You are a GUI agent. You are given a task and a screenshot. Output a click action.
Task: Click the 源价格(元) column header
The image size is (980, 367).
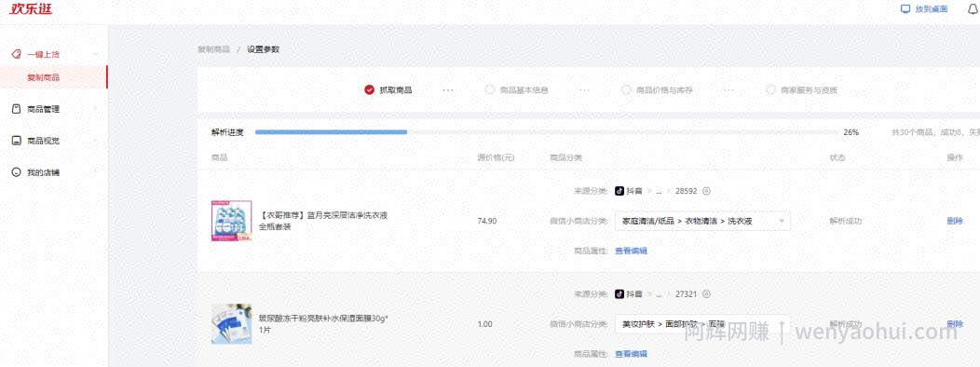pos(496,157)
